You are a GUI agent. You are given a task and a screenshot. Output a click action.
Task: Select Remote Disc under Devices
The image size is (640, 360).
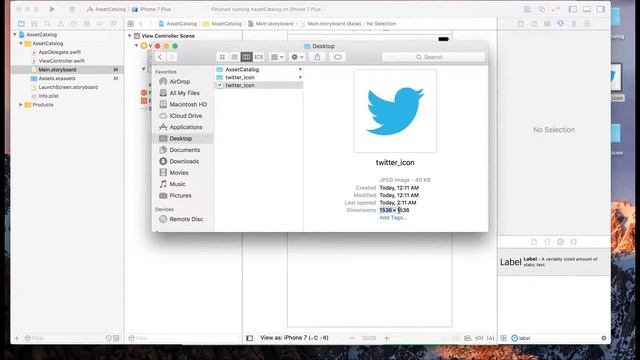point(186,219)
